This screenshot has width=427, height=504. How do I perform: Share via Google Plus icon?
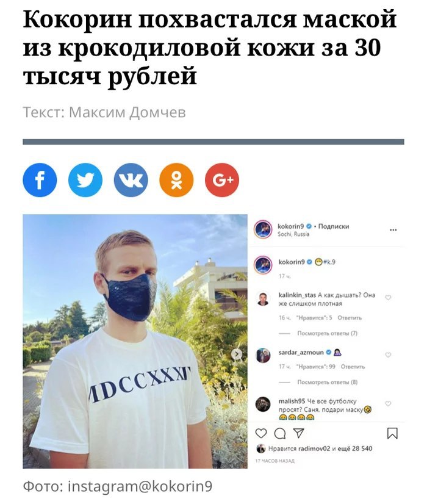pyautogui.click(x=222, y=180)
